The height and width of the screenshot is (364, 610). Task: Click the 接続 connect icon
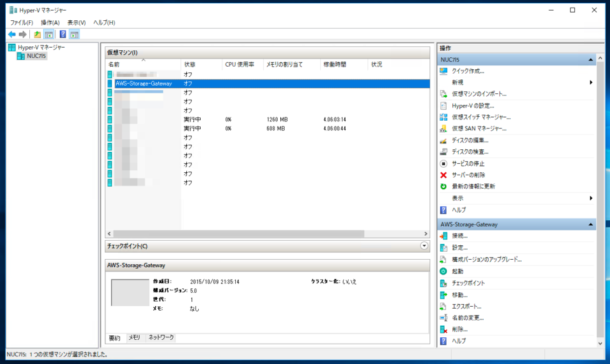coord(444,236)
